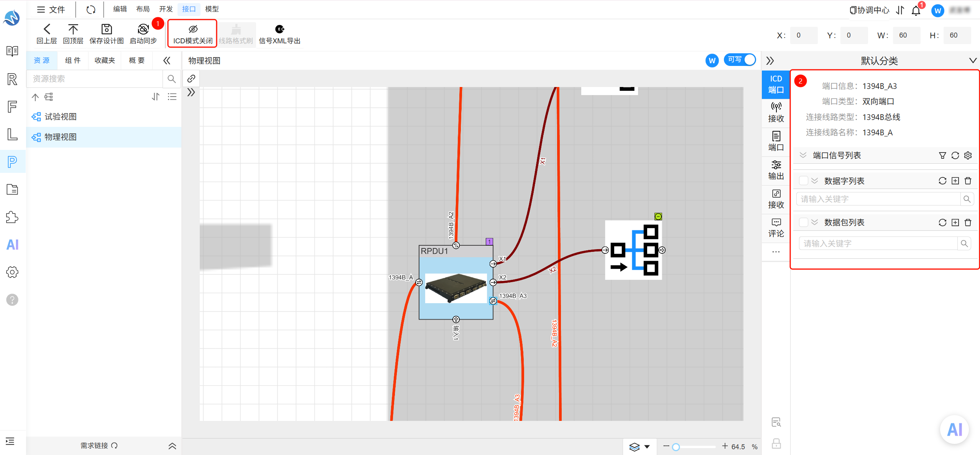Image resolution: width=980 pixels, height=455 pixels.
Task: Click the notification bell icon
Action: [916, 10]
